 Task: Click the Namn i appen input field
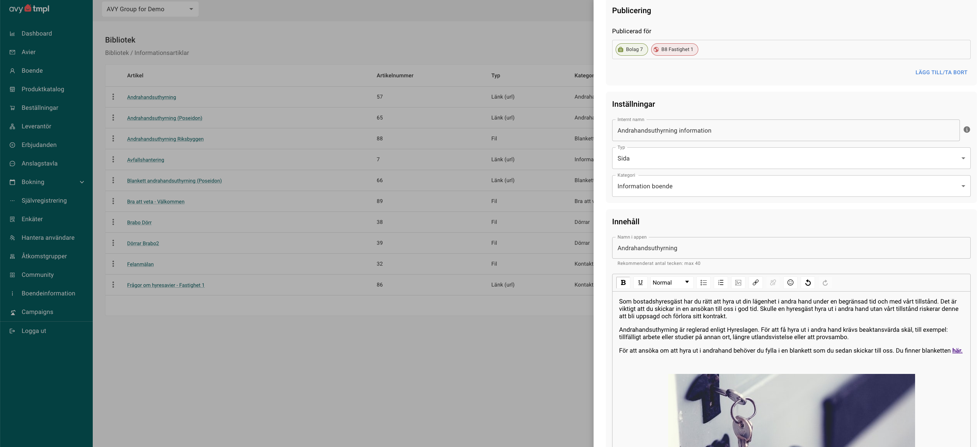[791, 248]
